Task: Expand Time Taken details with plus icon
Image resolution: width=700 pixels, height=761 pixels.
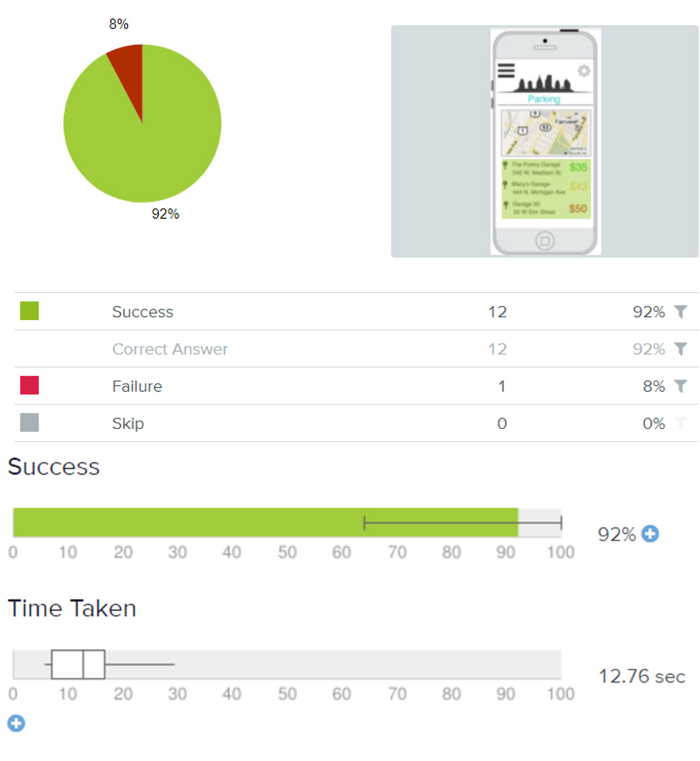Action: (16, 723)
